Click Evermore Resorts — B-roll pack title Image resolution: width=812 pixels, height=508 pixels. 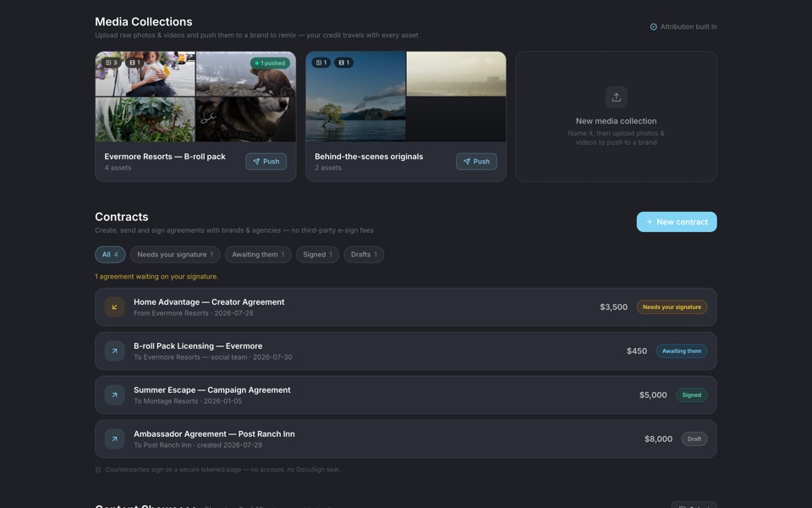165,157
